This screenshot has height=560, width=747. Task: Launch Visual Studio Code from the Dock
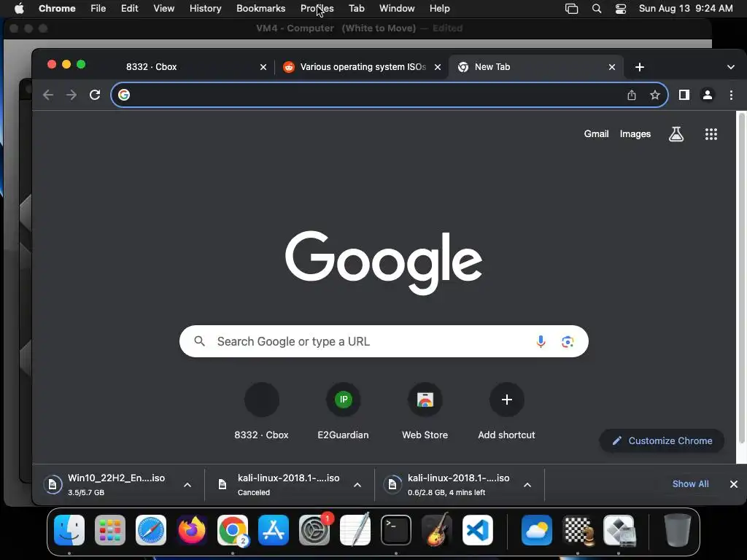pyautogui.click(x=478, y=530)
